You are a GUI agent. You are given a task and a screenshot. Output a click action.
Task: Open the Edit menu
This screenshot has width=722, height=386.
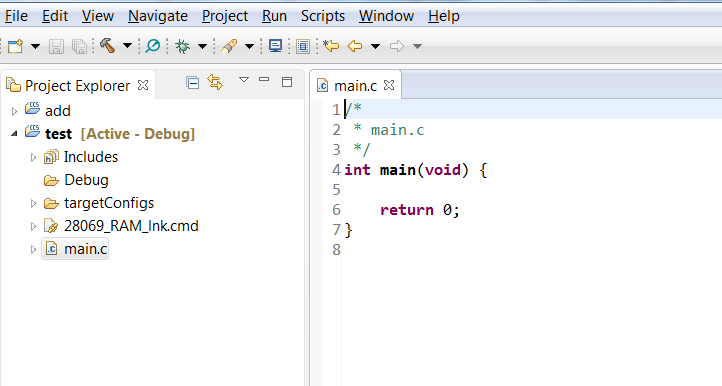55,16
